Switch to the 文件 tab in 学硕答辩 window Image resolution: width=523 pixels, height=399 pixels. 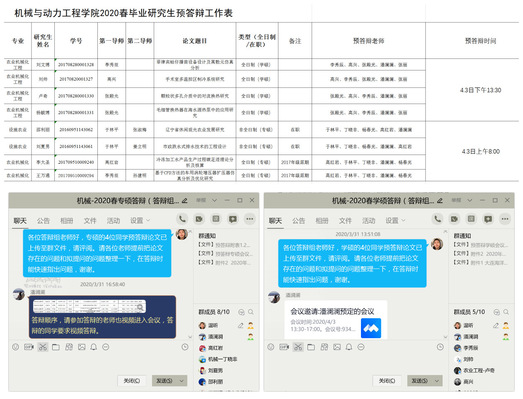coord(345,221)
